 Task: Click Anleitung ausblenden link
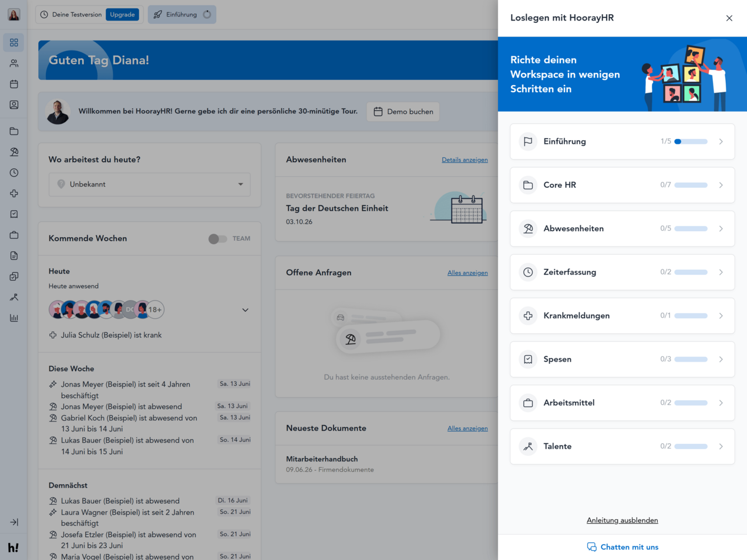pyautogui.click(x=622, y=520)
